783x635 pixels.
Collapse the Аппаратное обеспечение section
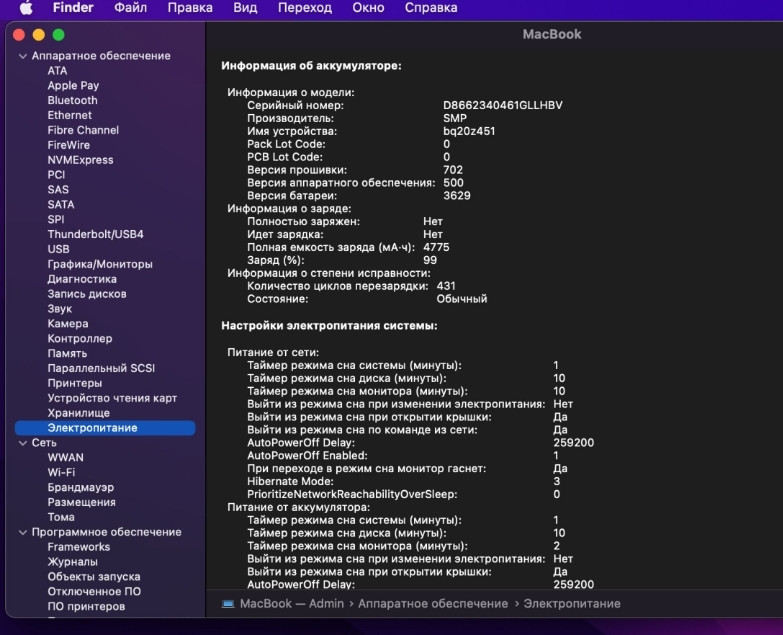pos(23,56)
